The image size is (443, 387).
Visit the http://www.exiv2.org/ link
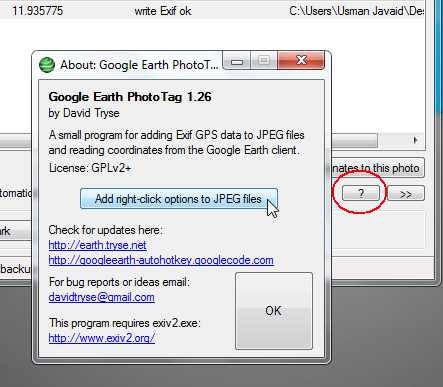point(102,338)
